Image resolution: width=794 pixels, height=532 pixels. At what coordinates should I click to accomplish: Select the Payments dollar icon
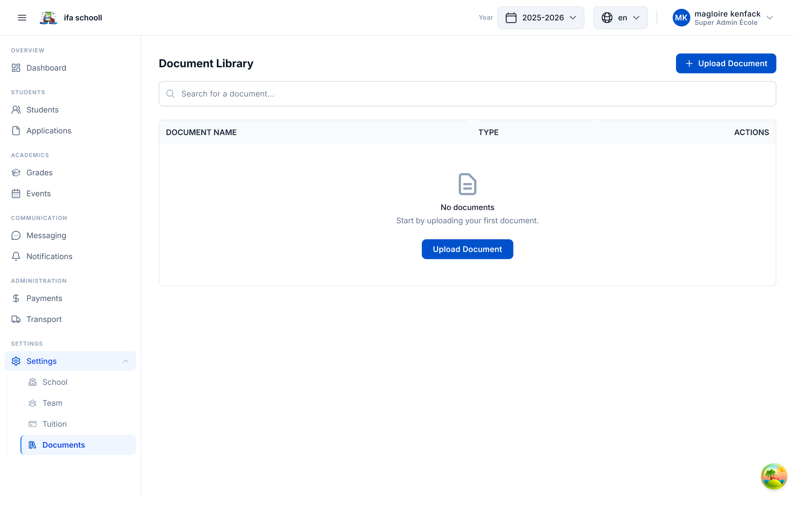tap(16, 298)
